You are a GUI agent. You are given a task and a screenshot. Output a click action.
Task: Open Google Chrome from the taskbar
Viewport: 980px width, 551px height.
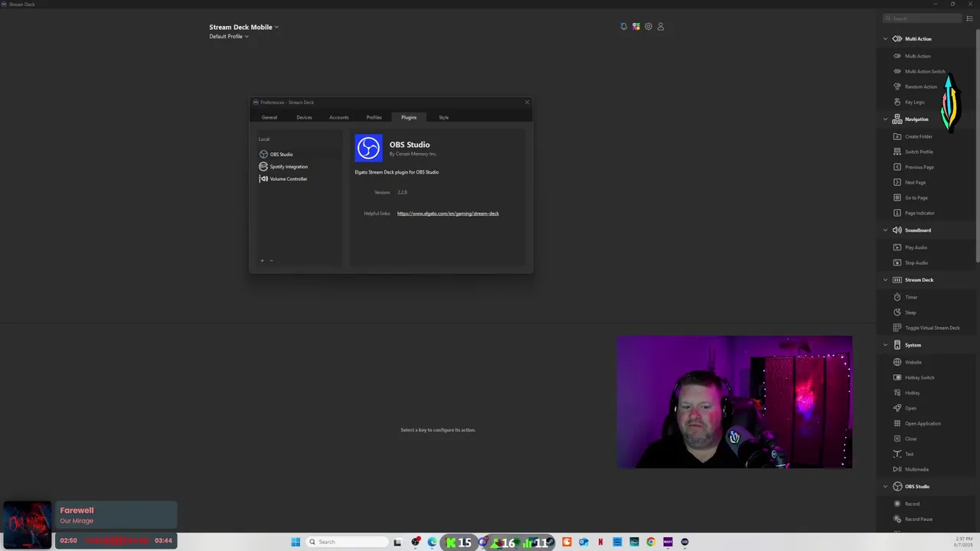pos(651,543)
